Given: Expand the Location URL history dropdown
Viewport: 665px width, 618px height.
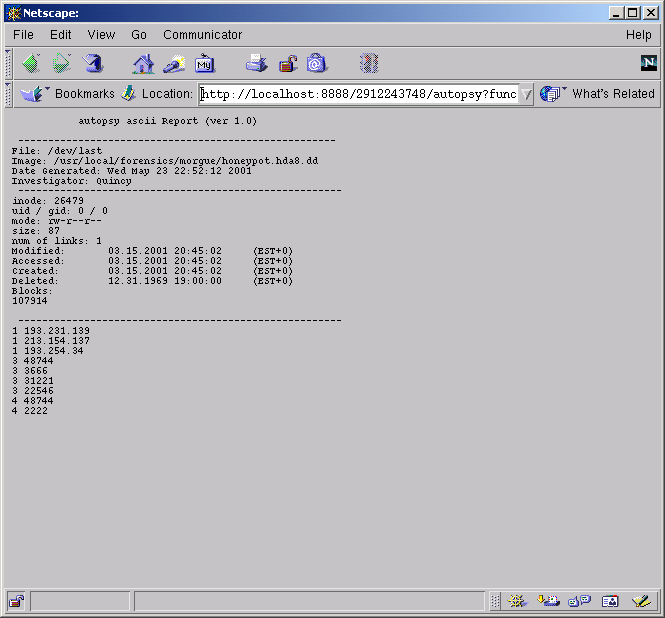Looking at the screenshot, I should pos(526,94).
